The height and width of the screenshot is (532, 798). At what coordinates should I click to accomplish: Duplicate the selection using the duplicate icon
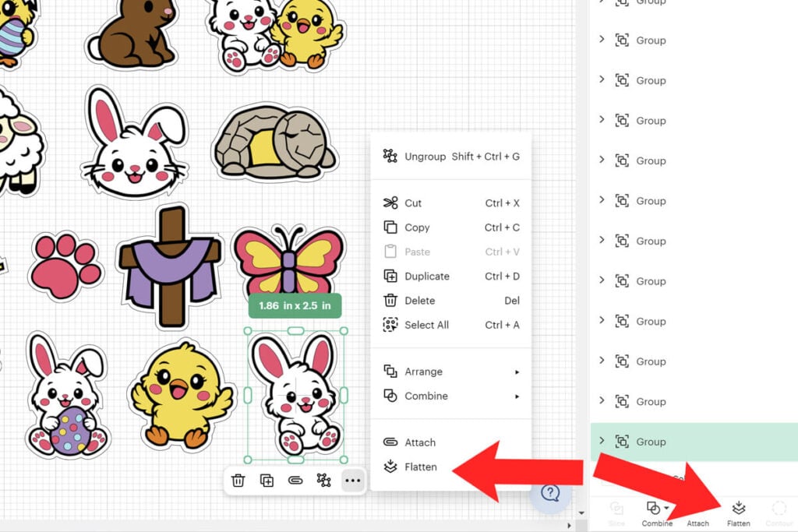pos(267,481)
